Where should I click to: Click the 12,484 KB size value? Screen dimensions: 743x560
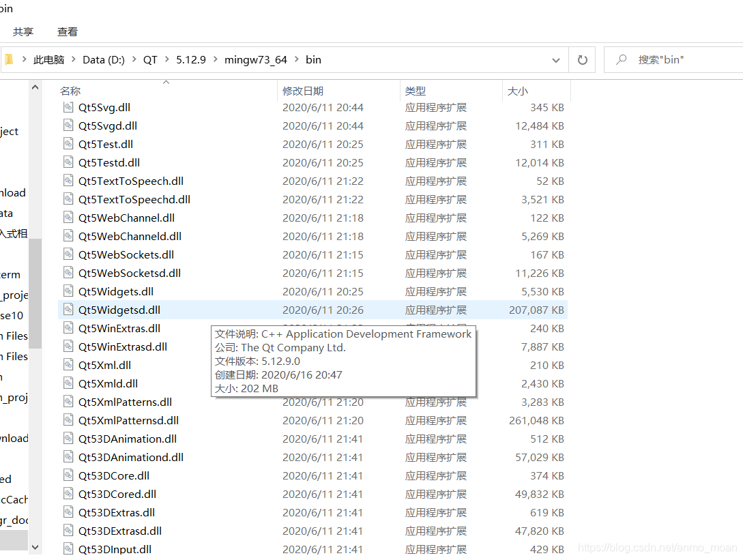point(540,126)
